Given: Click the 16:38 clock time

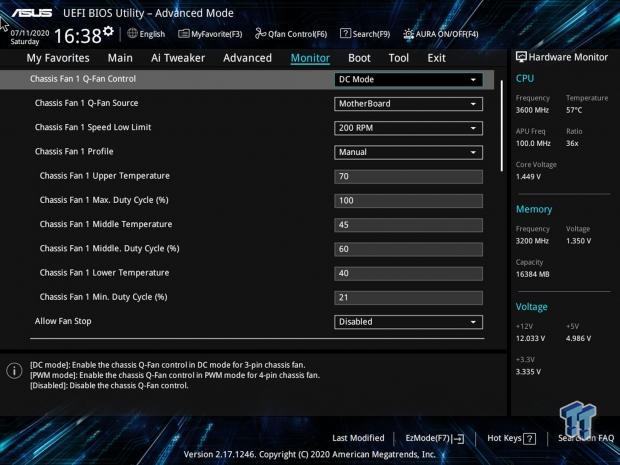Looking at the screenshot, I should [78, 36].
